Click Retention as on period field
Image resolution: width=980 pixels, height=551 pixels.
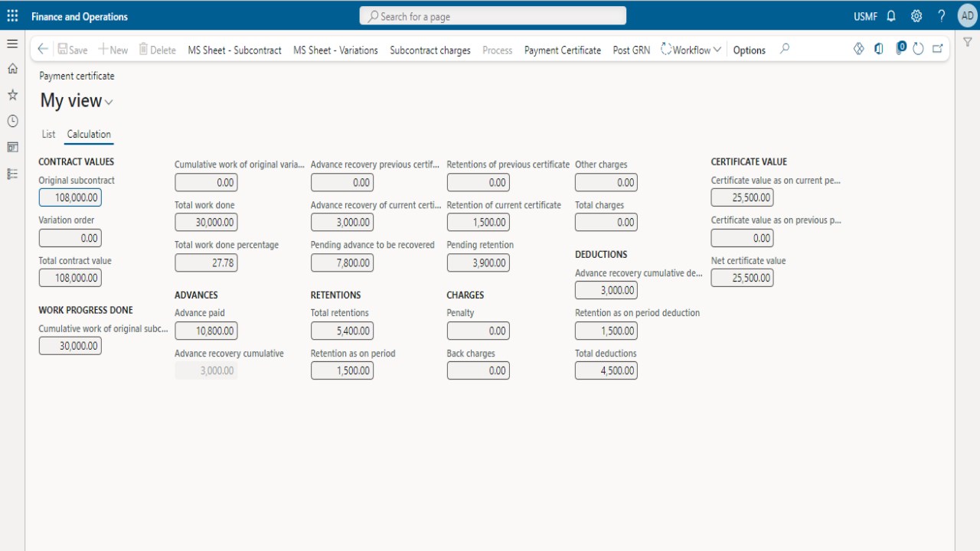point(342,370)
